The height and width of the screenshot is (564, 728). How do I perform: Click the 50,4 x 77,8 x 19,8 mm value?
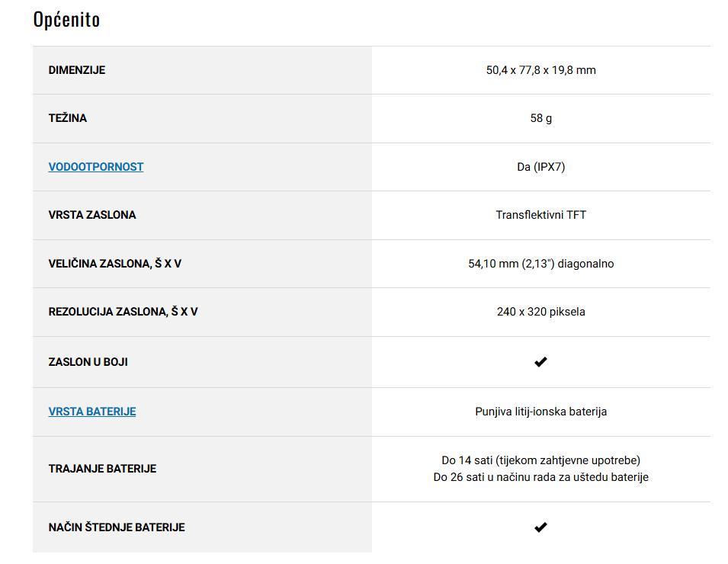[x=541, y=70]
